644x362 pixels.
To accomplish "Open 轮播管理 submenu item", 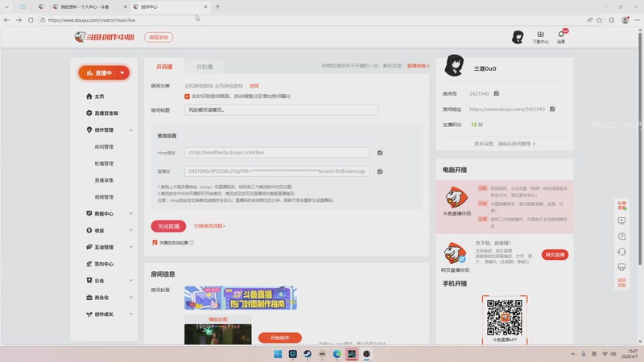I will pyautogui.click(x=104, y=163).
